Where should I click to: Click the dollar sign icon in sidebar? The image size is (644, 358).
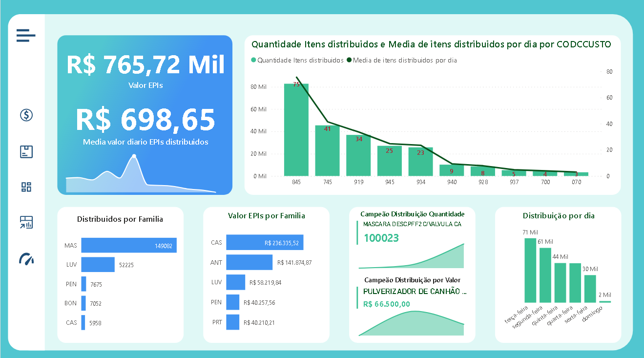pos(26,115)
